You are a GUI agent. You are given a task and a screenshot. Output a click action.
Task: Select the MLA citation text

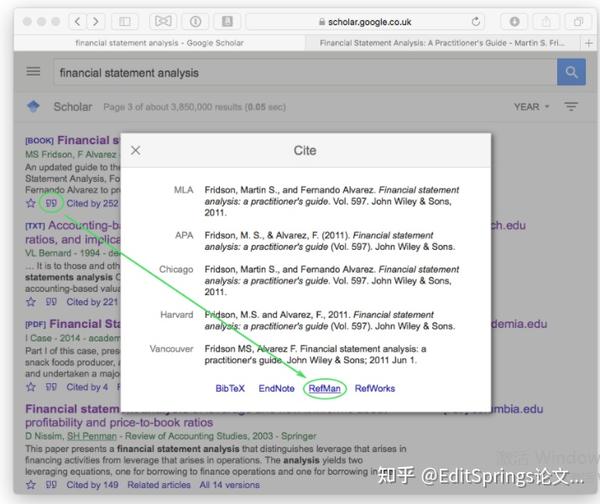coord(332,201)
